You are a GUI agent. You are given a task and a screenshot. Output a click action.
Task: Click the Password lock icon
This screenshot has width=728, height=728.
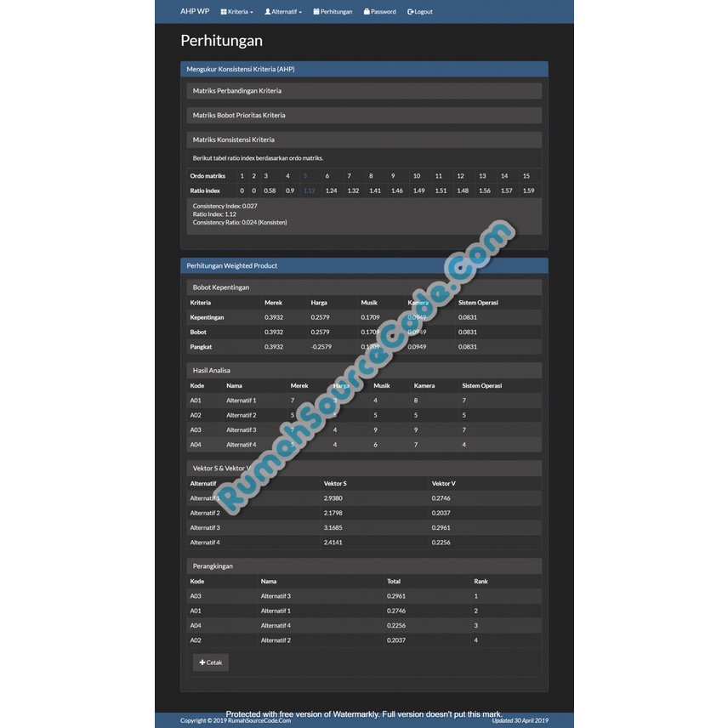tap(367, 12)
